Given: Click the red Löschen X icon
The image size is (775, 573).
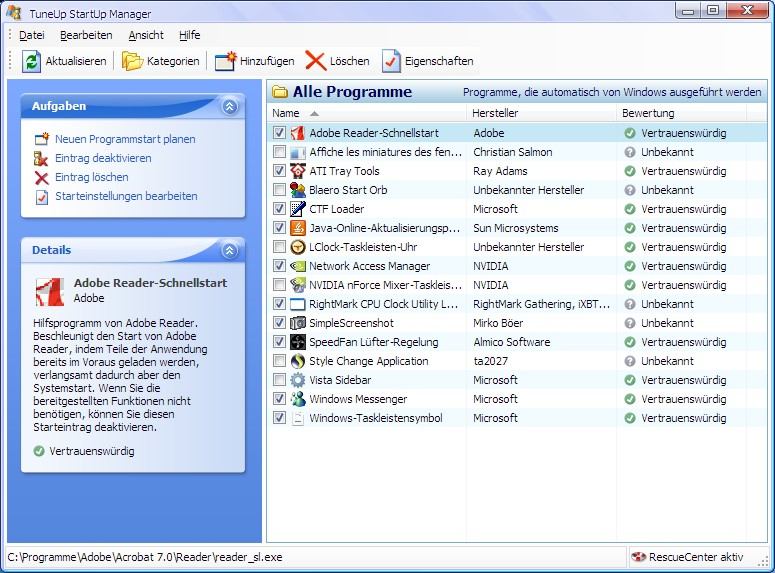Looking at the screenshot, I should coord(315,61).
